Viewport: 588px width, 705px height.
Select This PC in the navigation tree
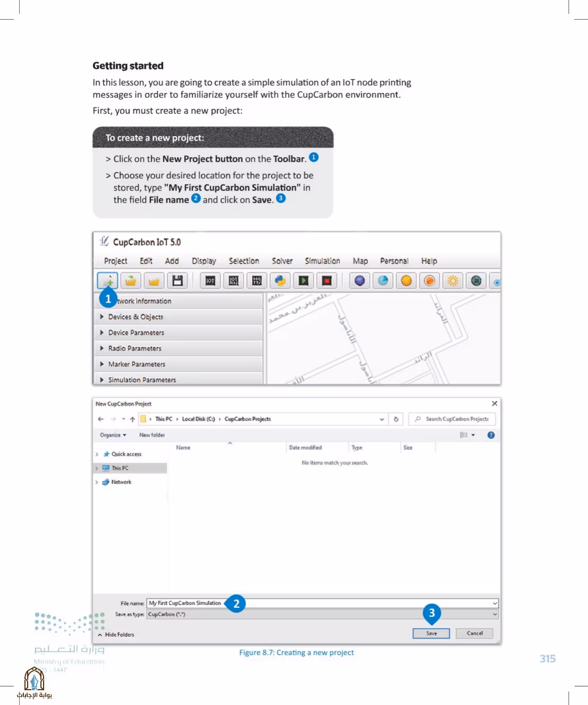click(x=130, y=468)
